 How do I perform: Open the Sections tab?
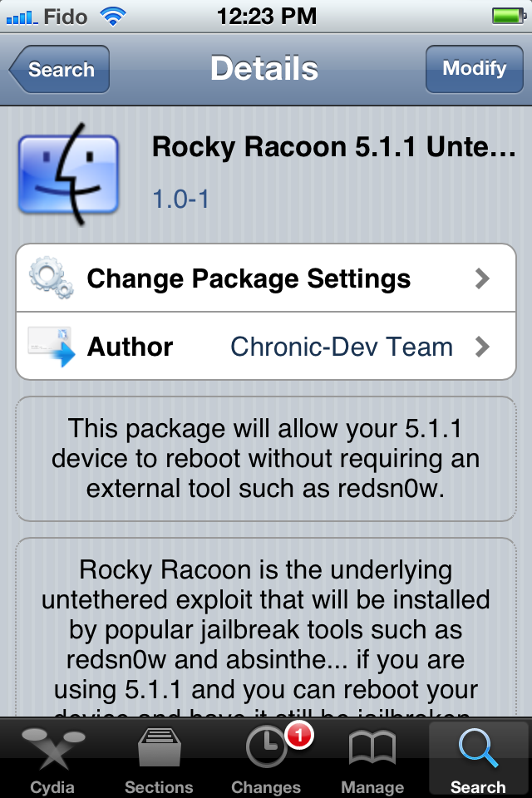click(x=159, y=759)
